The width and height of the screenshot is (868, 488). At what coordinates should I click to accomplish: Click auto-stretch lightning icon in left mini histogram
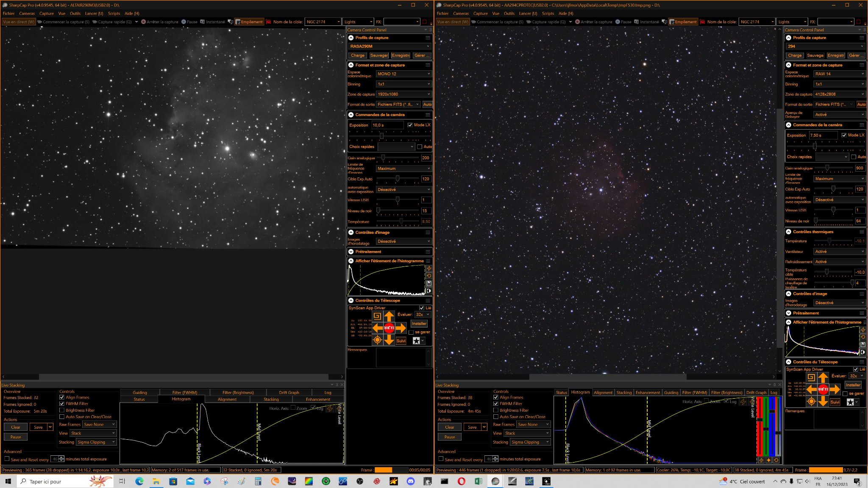tap(429, 269)
